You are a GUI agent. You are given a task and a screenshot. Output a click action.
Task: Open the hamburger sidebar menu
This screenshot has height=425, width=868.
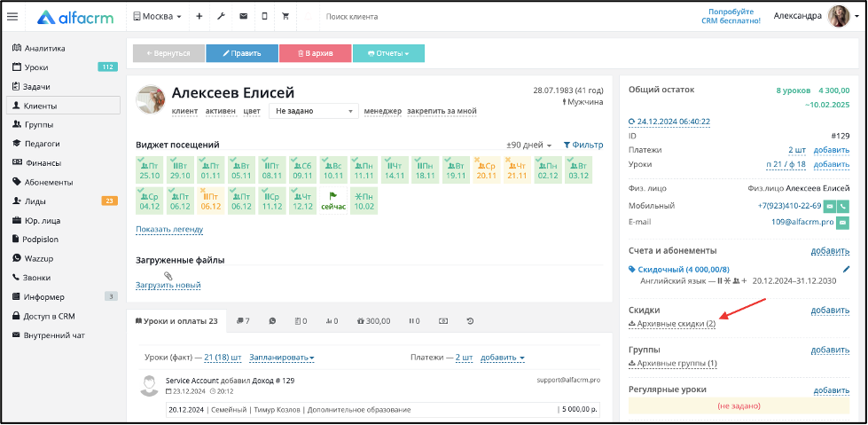(x=12, y=17)
